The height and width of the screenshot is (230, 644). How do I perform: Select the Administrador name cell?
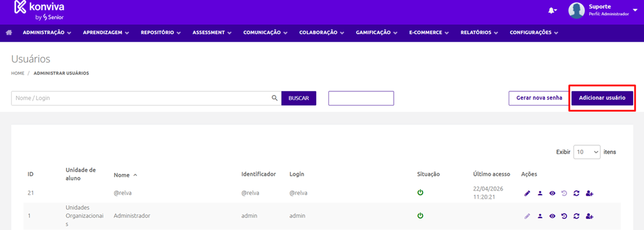pyautogui.click(x=132, y=215)
